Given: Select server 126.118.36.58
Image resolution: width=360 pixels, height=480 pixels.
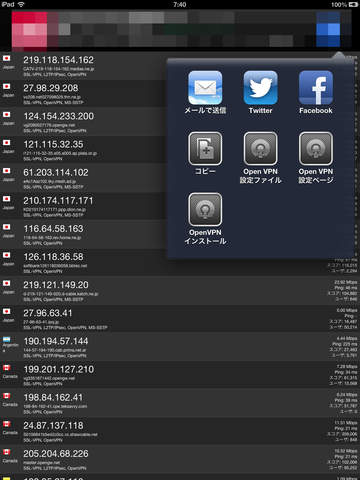Looking at the screenshot, I should [x=180, y=263].
